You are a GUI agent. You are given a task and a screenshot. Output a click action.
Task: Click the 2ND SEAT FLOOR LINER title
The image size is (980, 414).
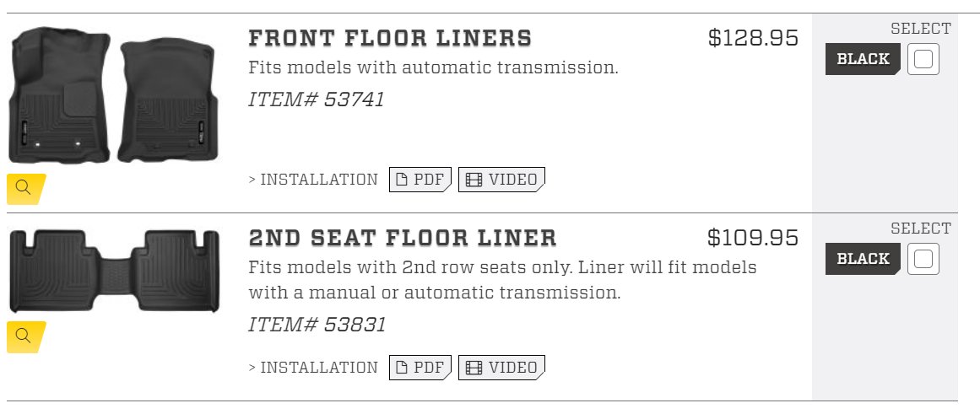tap(403, 238)
